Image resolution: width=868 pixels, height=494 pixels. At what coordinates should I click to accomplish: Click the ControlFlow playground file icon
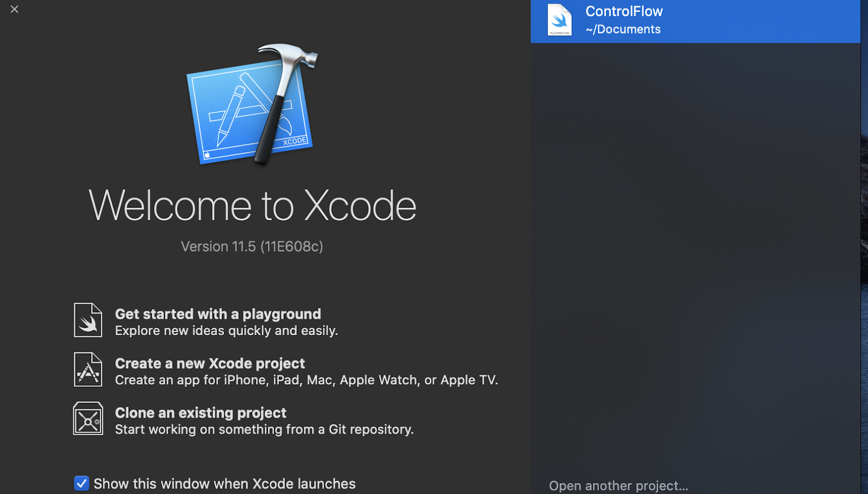559,20
